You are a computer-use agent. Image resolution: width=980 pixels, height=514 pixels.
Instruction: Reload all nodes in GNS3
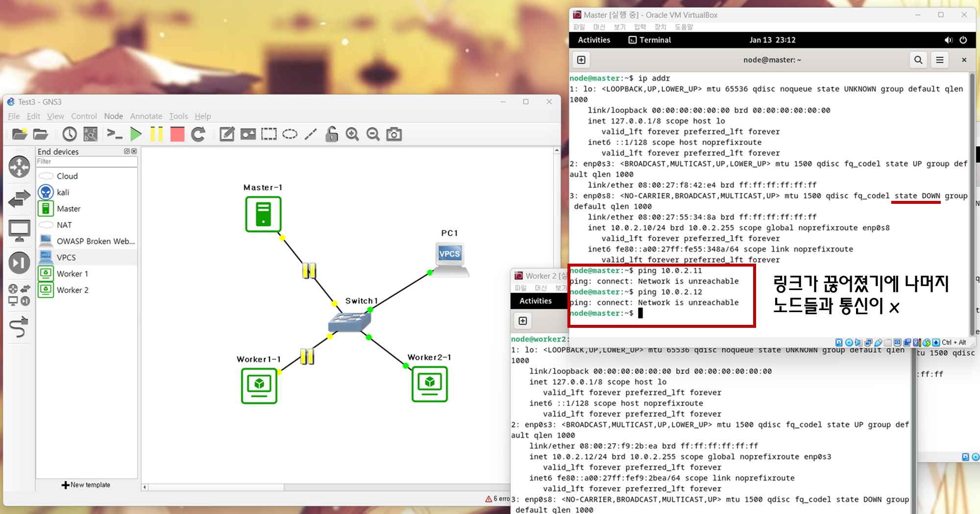click(x=198, y=134)
